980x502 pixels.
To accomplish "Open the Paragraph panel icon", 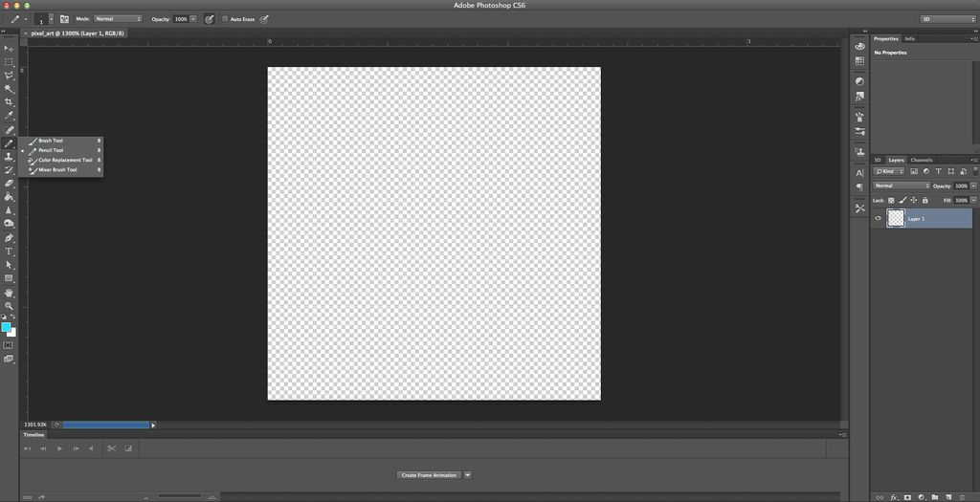I will point(860,187).
